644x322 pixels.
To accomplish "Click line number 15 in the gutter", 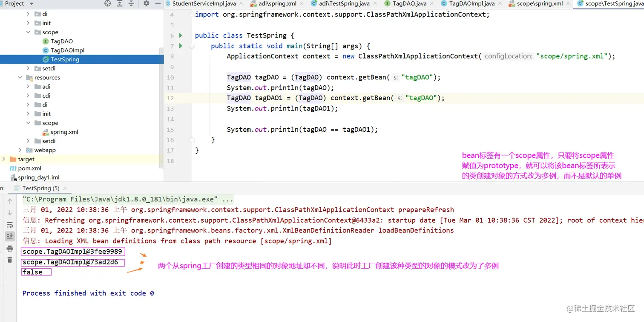I will 170,130.
